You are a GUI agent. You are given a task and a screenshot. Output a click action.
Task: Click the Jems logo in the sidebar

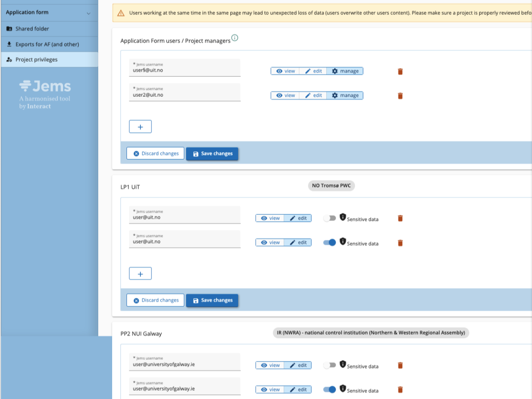click(x=45, y=86)
